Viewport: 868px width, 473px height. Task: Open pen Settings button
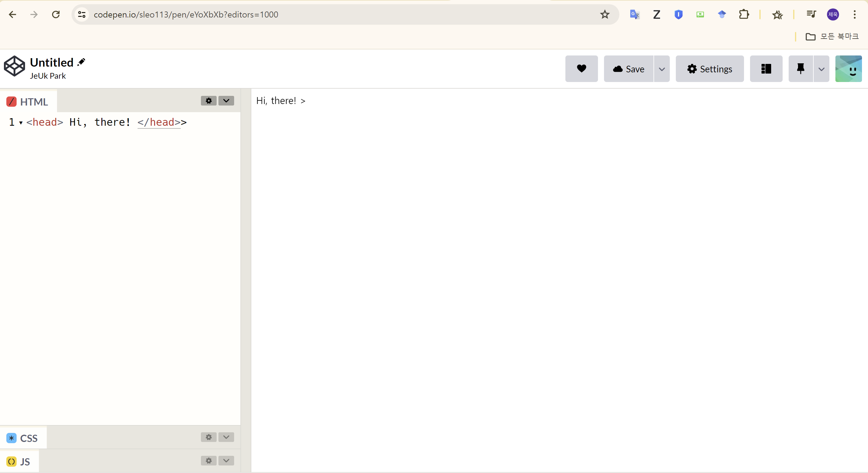coord(709,69)
